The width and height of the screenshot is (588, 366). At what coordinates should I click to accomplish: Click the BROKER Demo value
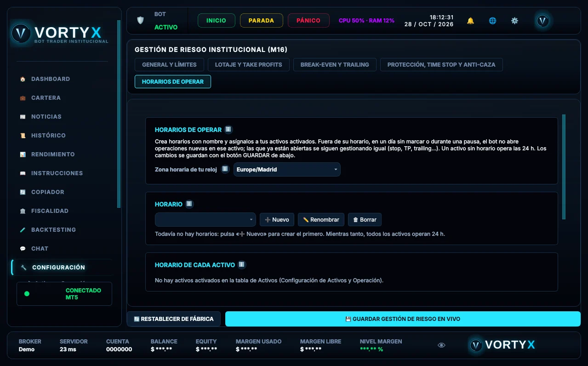point(27,349)
